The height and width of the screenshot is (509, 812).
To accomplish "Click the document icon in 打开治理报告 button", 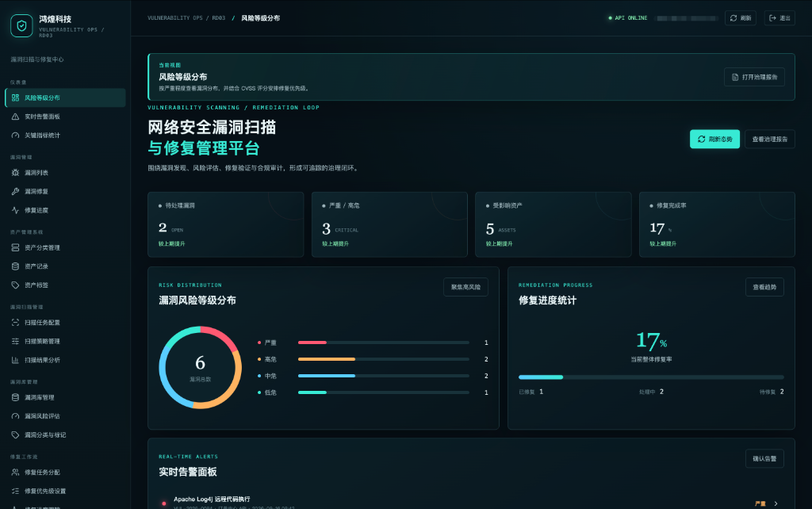I will click(735, 77).
